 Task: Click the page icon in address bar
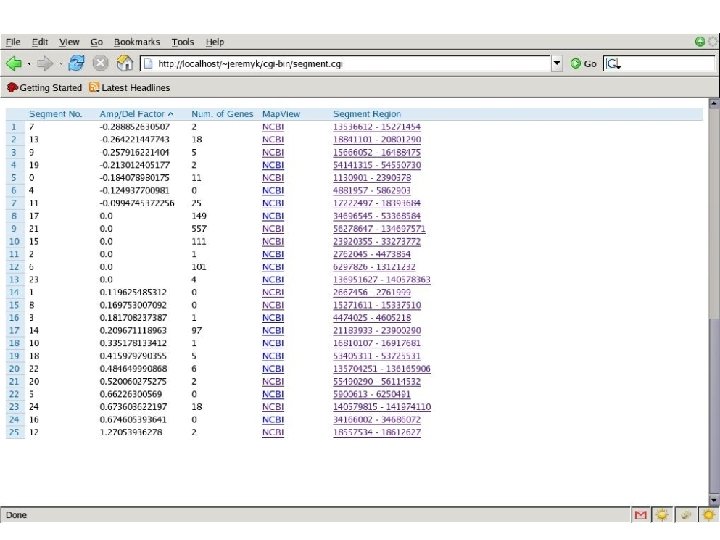click(x=148, y=64)
